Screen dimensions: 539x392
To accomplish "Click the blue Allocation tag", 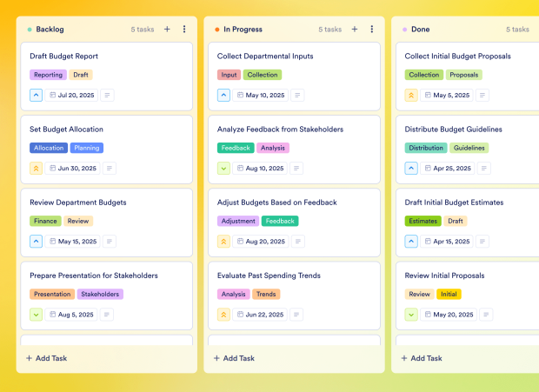I will click(x=49, y=148).
